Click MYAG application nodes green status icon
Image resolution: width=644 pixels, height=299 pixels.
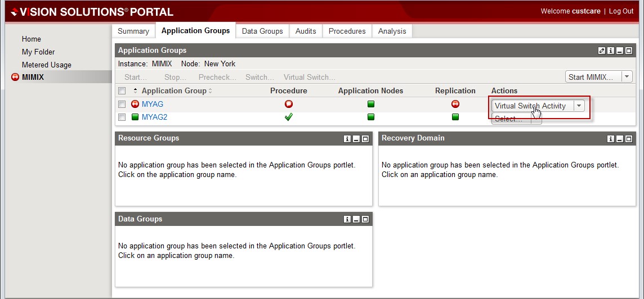coord(371,104)
